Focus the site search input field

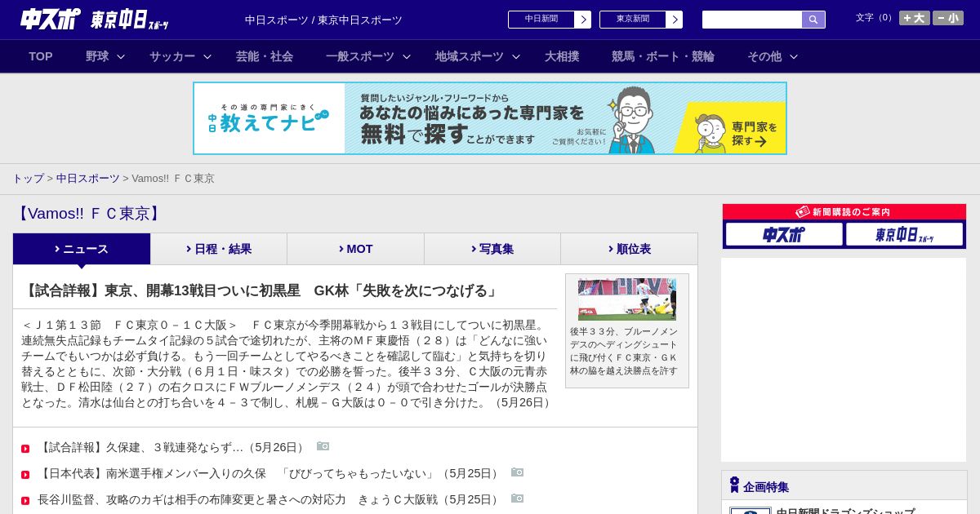(x=752, y=20)
